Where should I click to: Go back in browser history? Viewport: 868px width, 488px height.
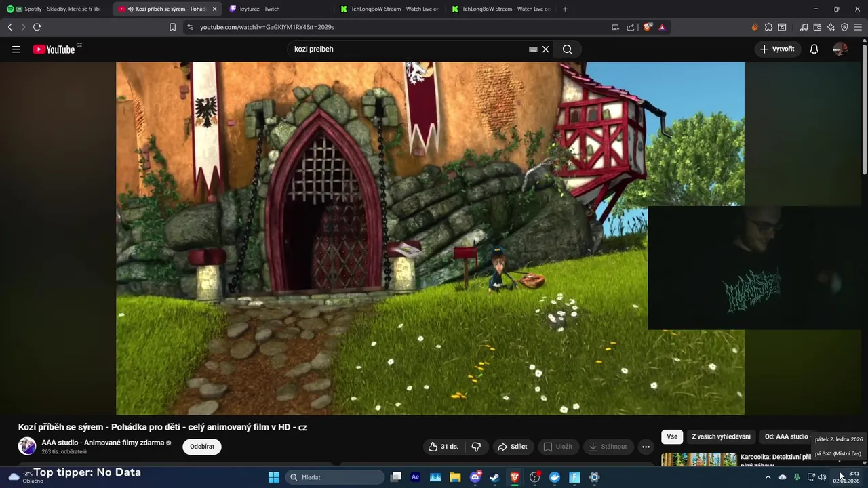point(10,27)
